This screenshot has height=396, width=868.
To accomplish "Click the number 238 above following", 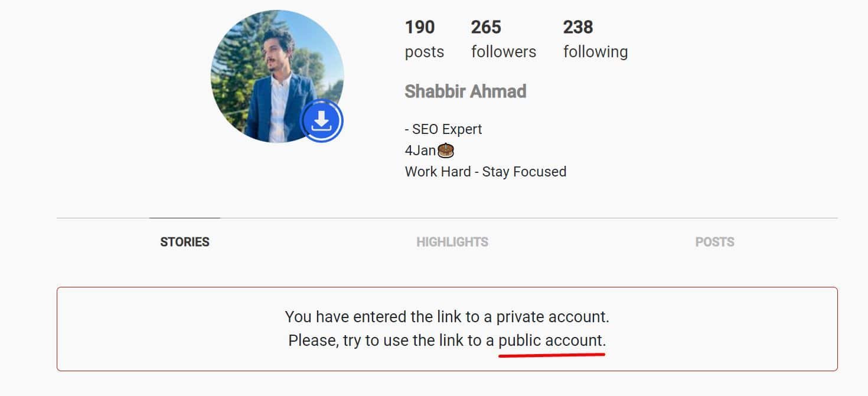I will click(578, 27).
